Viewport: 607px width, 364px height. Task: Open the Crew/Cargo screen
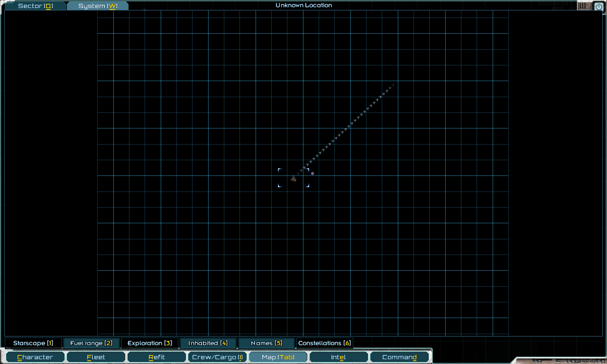click(217, 357)
